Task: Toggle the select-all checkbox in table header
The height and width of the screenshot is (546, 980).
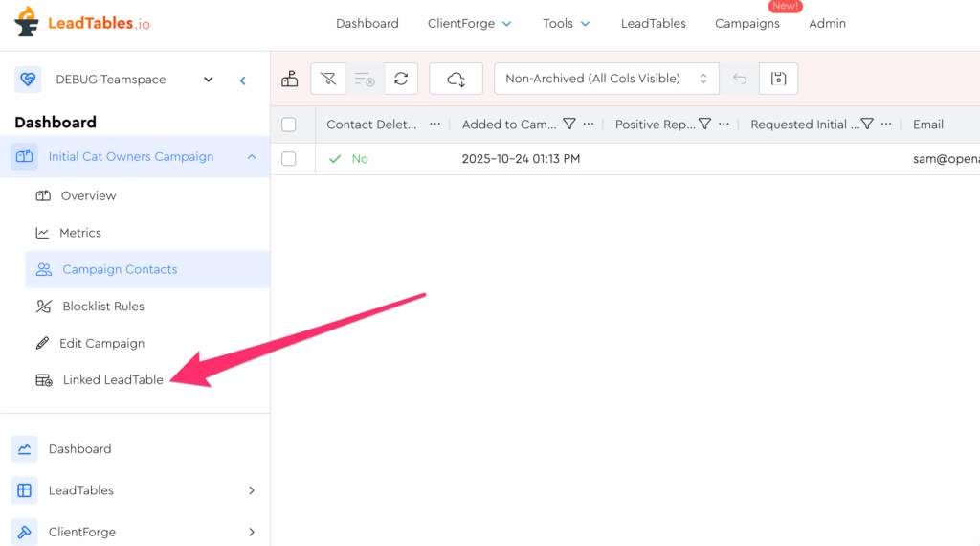Action: pos(289,125)
